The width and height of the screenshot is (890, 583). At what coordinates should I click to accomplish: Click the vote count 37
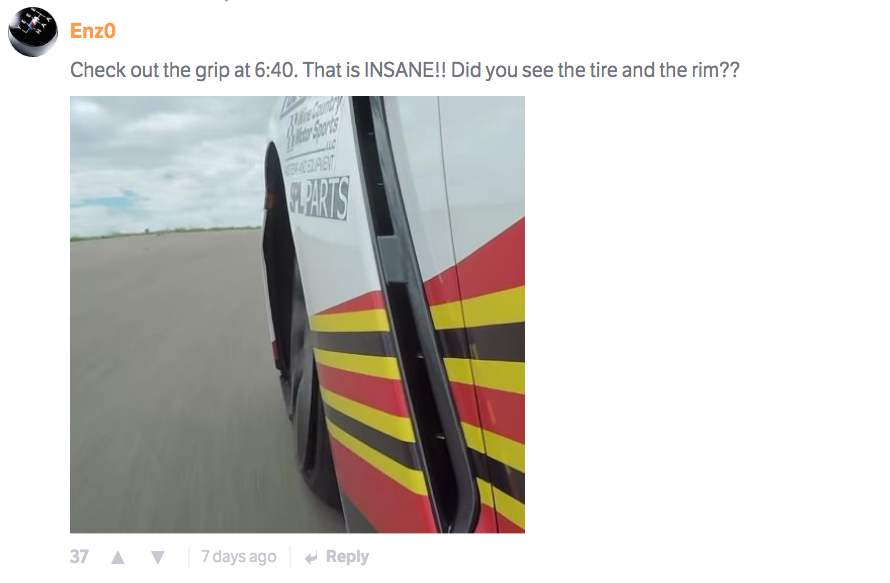[79, 557]
